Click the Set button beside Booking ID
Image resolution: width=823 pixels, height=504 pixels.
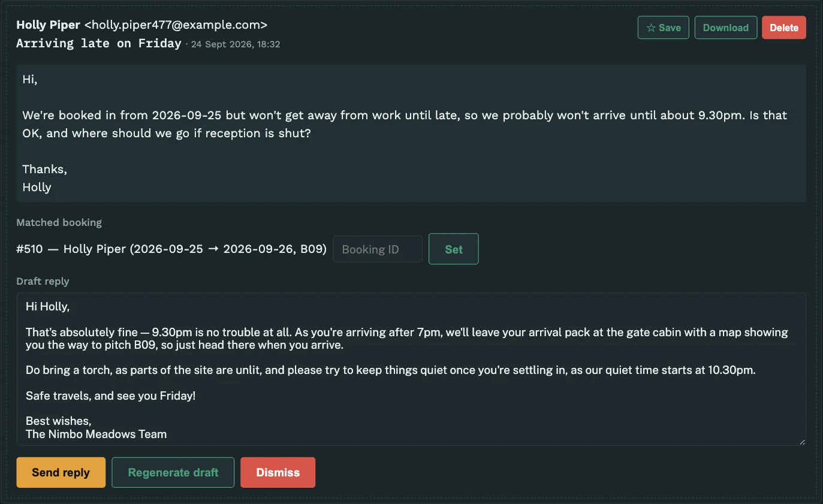453,249
